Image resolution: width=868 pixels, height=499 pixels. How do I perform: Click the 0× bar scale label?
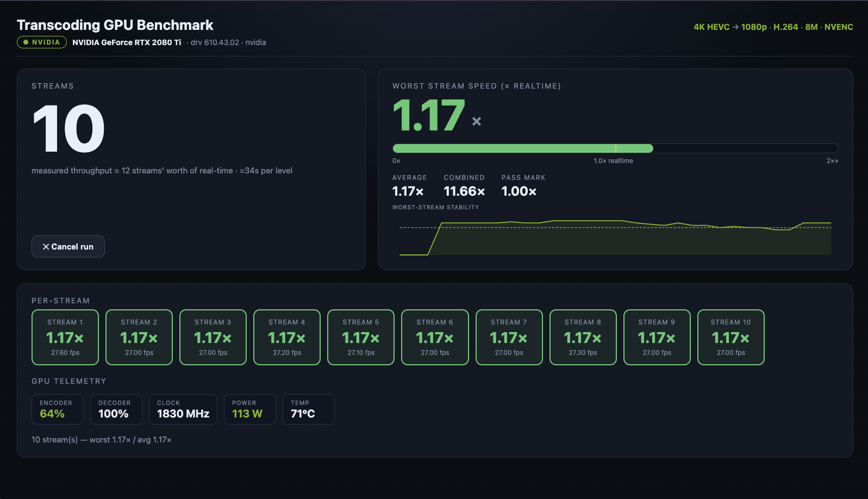(x=396, y=161)
